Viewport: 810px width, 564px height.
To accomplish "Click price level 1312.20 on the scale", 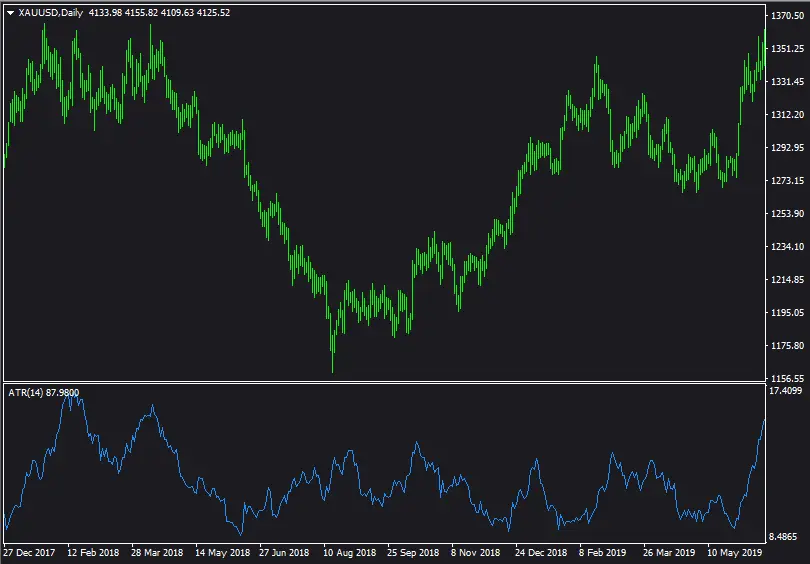I will (787, 115).
